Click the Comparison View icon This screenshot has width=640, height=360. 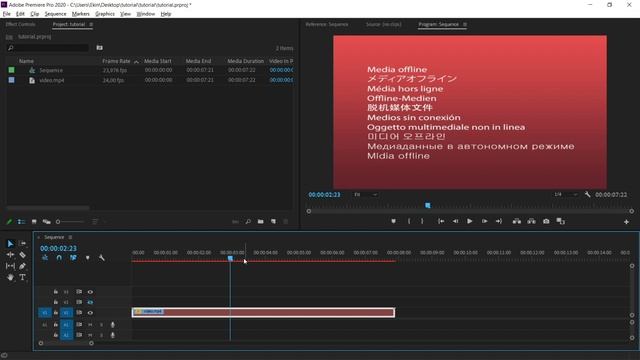(x=561, y=221)
